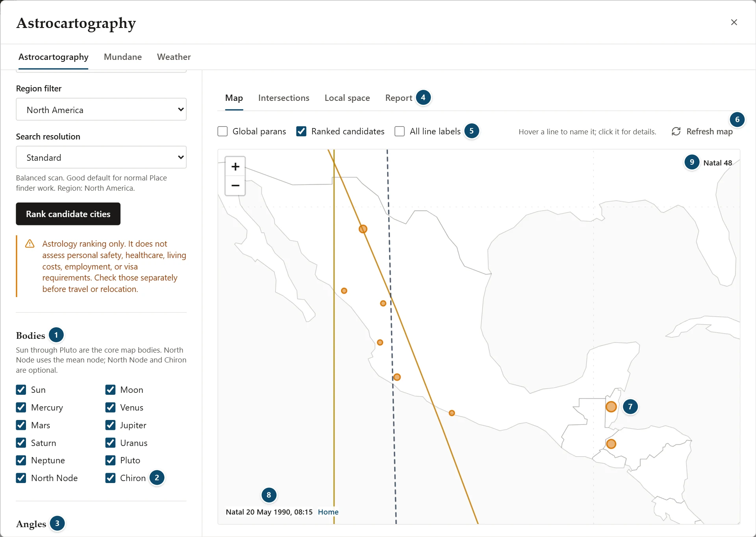Click the northernmost orange marker on diagonal line
The height and width of the screenshot is (537, 756).
point(363,229)
